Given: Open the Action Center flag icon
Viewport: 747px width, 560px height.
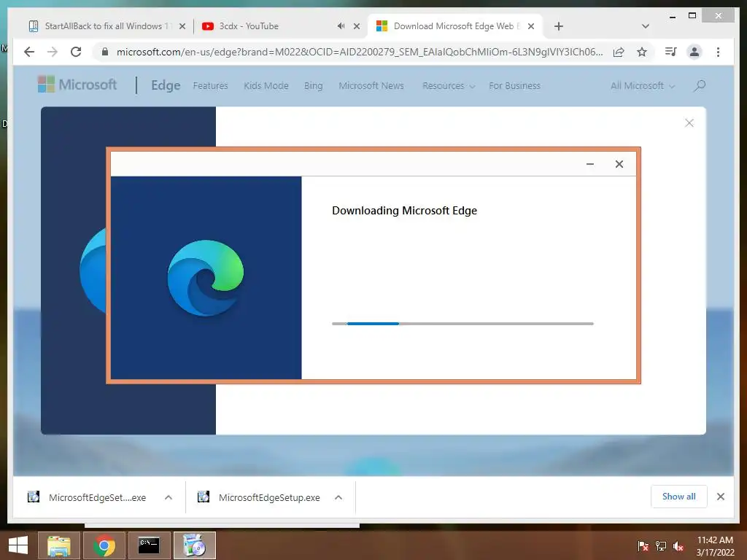Looking at the screenshot, I should coord(643,546).
